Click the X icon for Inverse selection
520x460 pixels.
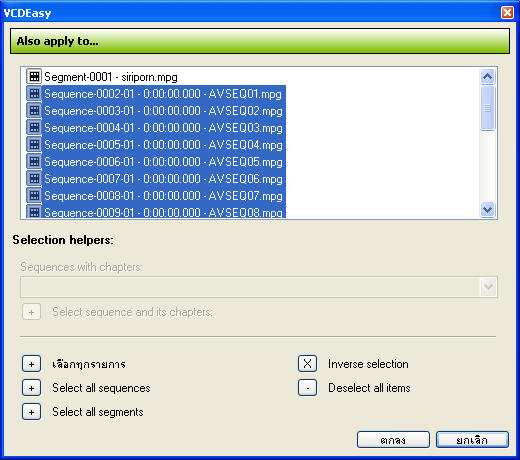307,364
